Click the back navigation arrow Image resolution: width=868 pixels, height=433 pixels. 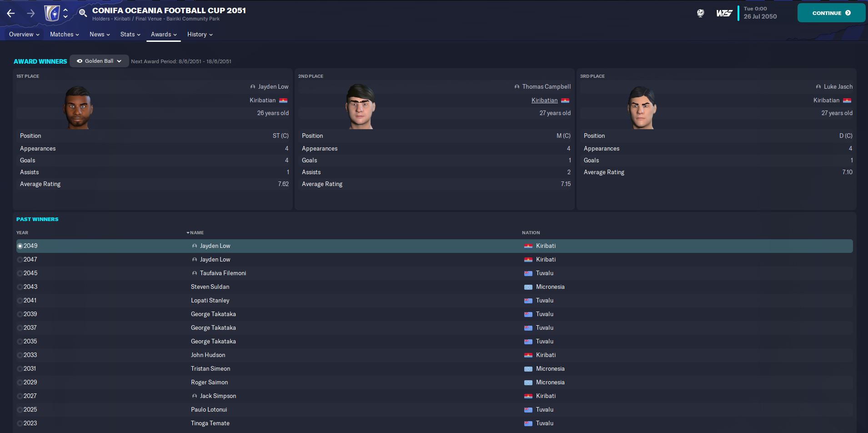click(11, 13)
